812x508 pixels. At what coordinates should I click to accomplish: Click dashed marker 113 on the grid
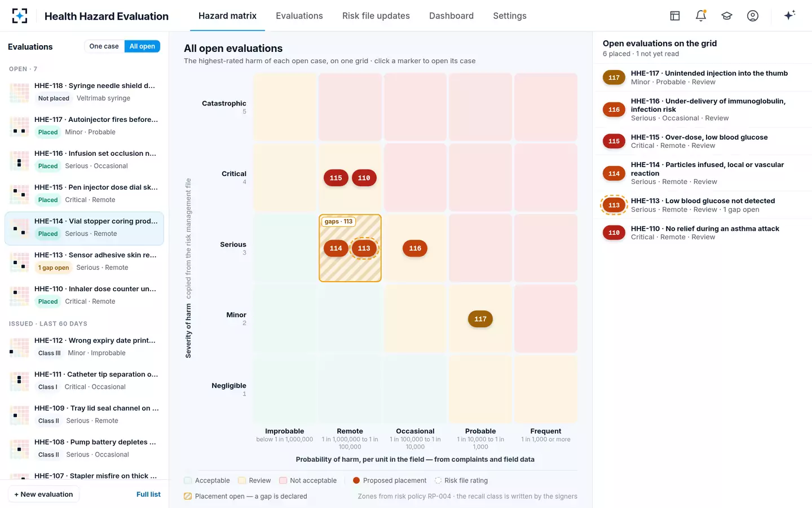364,248
